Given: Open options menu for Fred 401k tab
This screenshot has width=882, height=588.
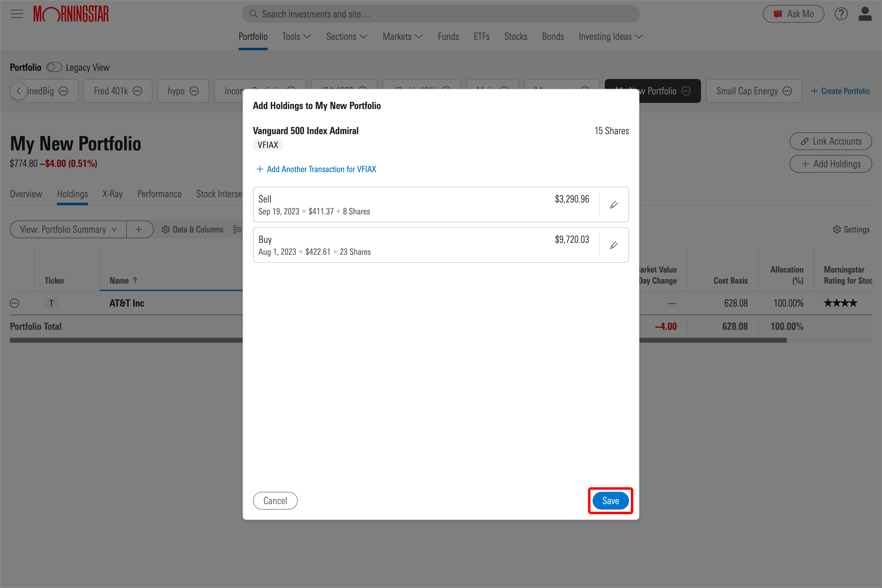Looking at the screenshot, I should [x=138, y=91].
